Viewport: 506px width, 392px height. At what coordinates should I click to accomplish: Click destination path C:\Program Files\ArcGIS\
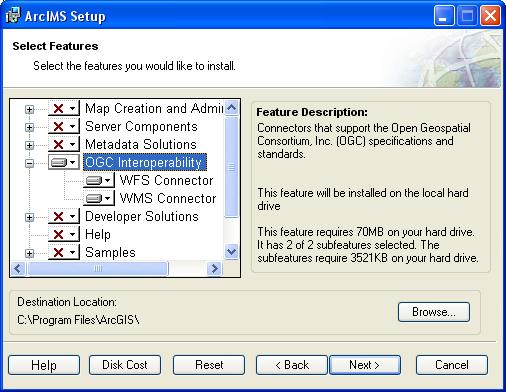pyautogui.click(x=78, y=320)
